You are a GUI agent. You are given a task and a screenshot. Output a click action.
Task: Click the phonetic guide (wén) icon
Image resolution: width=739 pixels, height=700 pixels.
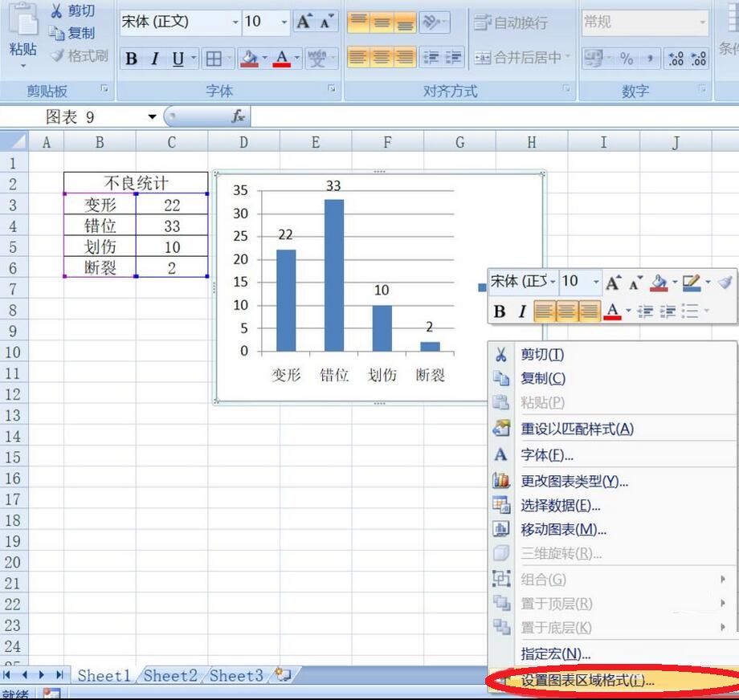[317, 59]
